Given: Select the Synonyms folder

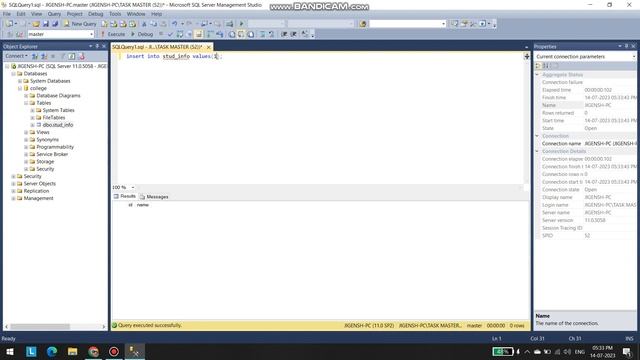Looking at the screenshot, I should point(47,140).
